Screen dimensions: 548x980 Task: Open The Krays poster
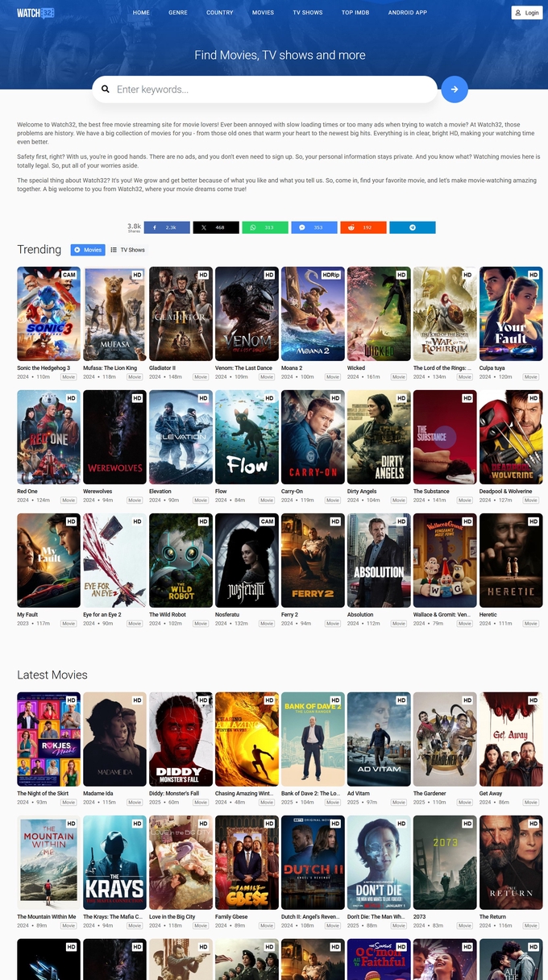(x=114, y=862)
